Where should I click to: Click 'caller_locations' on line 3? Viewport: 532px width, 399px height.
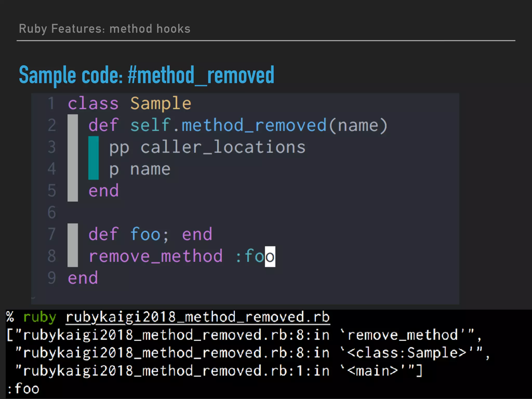(x=223, y=147)
